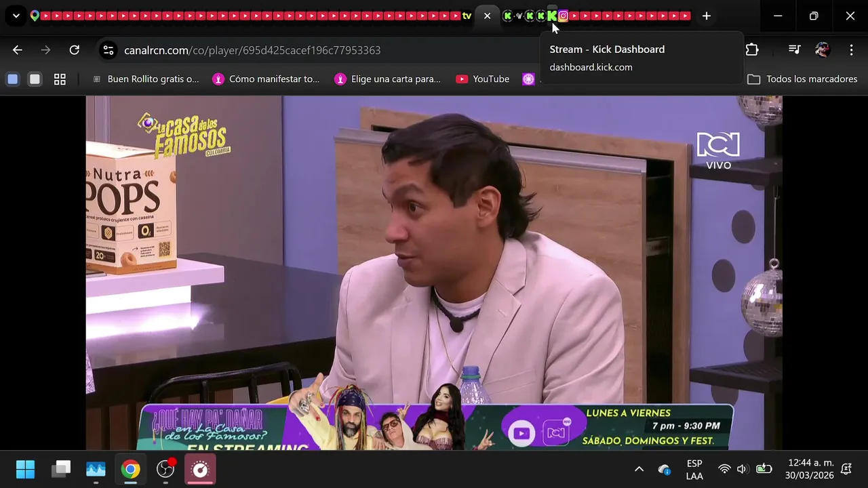This screenshot has width=868, height=488.
Task: Switch to Chrome from the taskbar
Action: point(131,469)
